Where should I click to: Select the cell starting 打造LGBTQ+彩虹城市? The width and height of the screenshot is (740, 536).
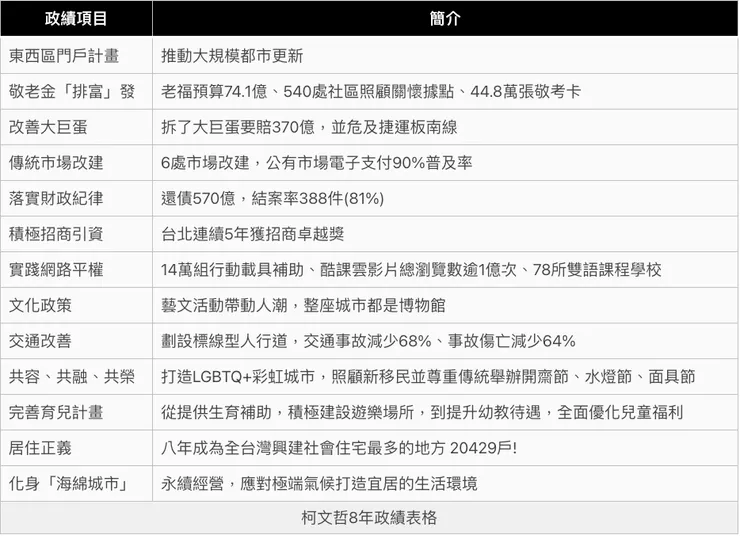point(445,377)
